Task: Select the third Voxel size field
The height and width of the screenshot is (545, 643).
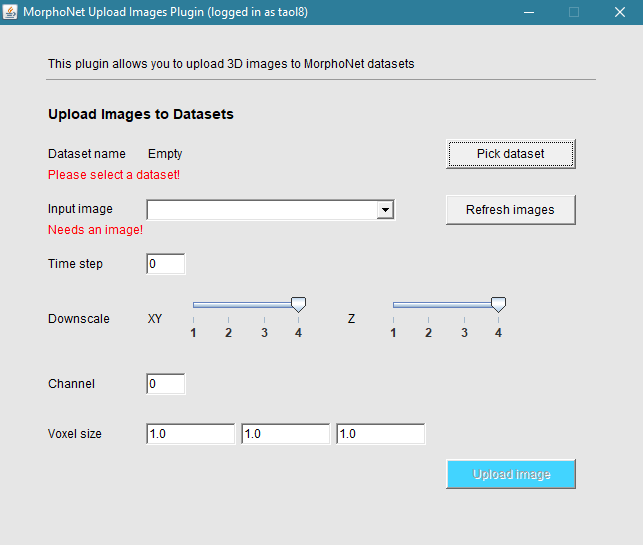Action: (x=381, y=434)
